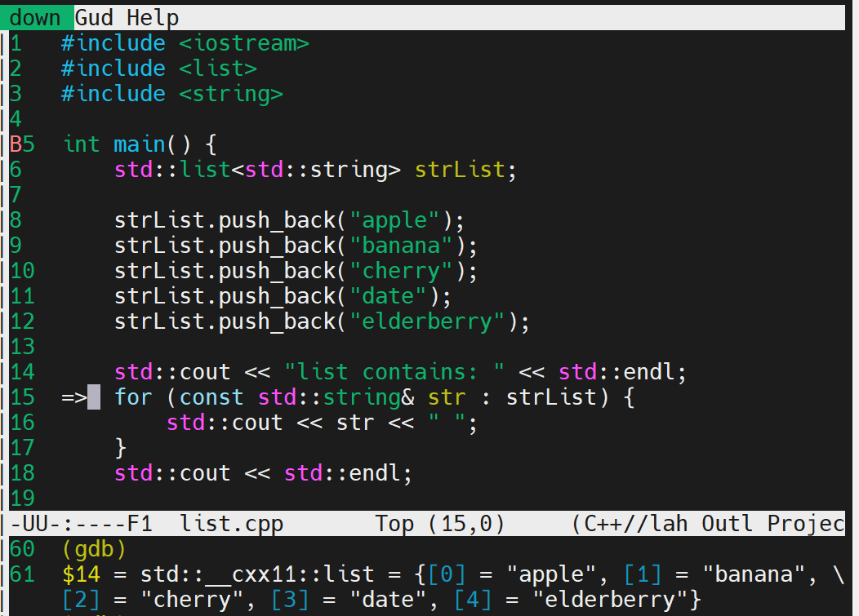Open the Gud menu
The image size is (859, 616).
tap(94, 18)
